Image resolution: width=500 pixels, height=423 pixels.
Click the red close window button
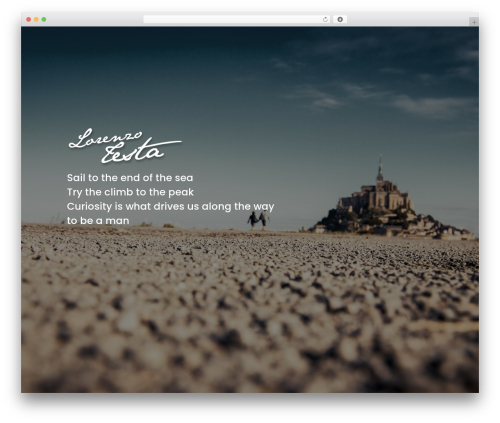29,20
